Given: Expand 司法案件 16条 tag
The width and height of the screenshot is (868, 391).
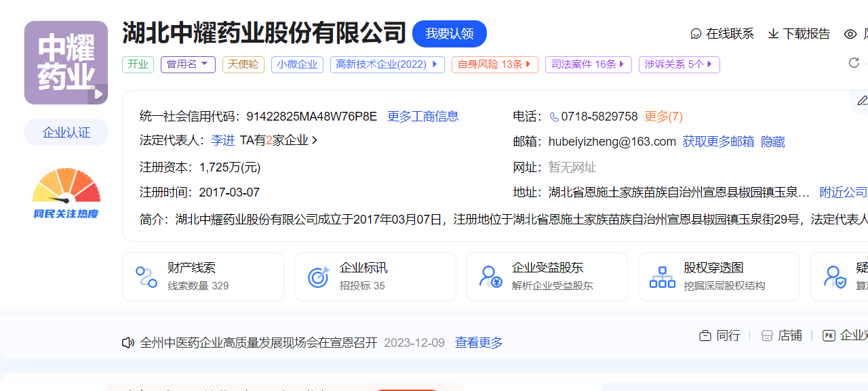Looking at the screenshot, I should click(x=588, y=64).
